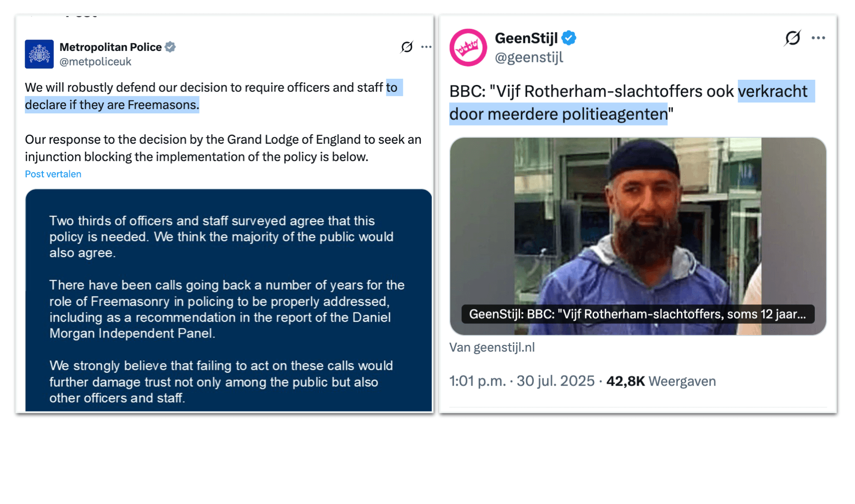The width and height of the screenshot is (855, 504).
Task: Click the '42,8K Weergaven' view count
Action: [661, 381]
